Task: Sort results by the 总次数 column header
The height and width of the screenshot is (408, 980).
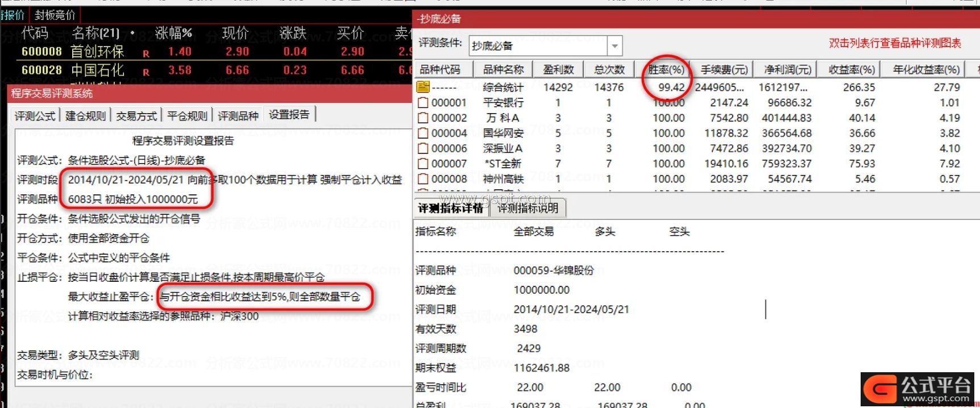Action: pos(609,69)
